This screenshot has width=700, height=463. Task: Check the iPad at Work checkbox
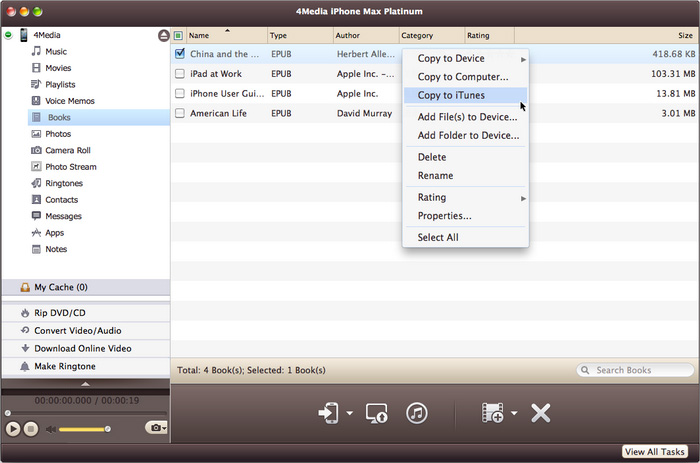(179, 74)
